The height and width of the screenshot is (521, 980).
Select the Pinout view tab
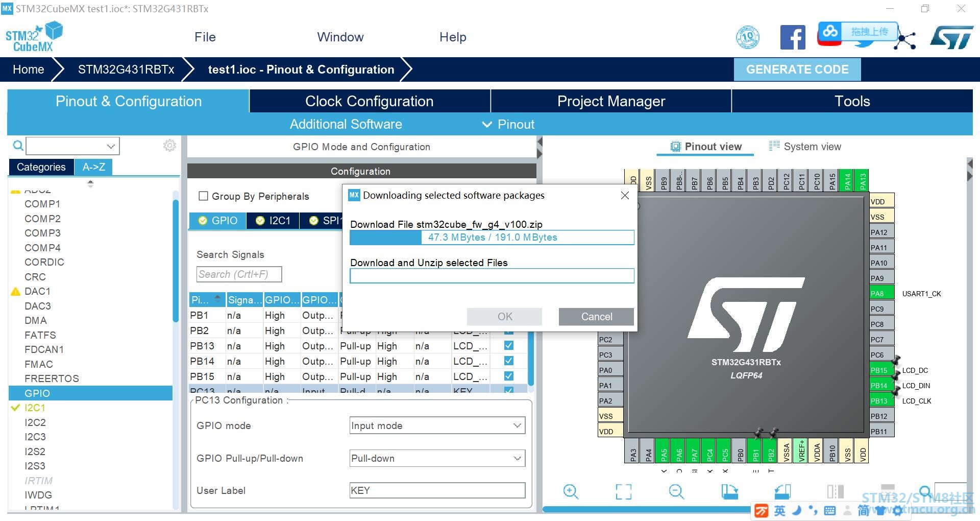[706, 147]
